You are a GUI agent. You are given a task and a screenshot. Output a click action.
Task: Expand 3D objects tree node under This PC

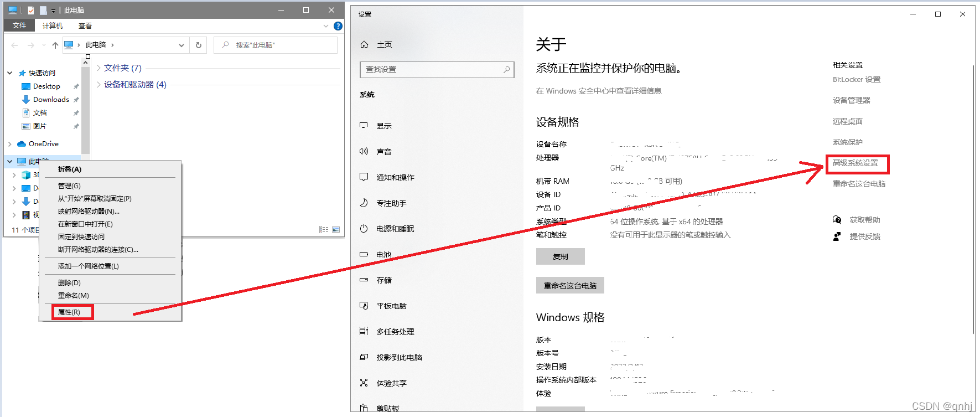coord(14,175)
